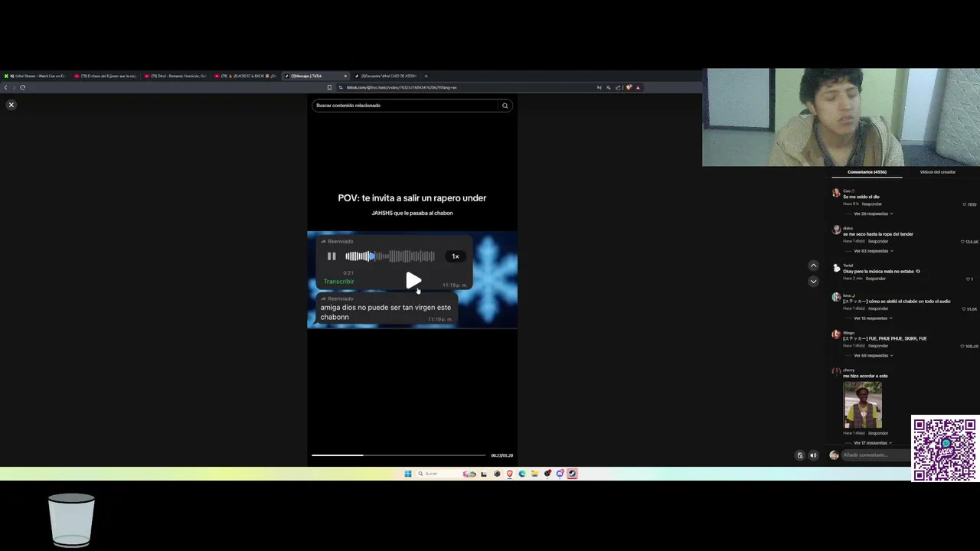Open luna's profile avatar
This screenshot has height=551, width=980.
(836, 297)
